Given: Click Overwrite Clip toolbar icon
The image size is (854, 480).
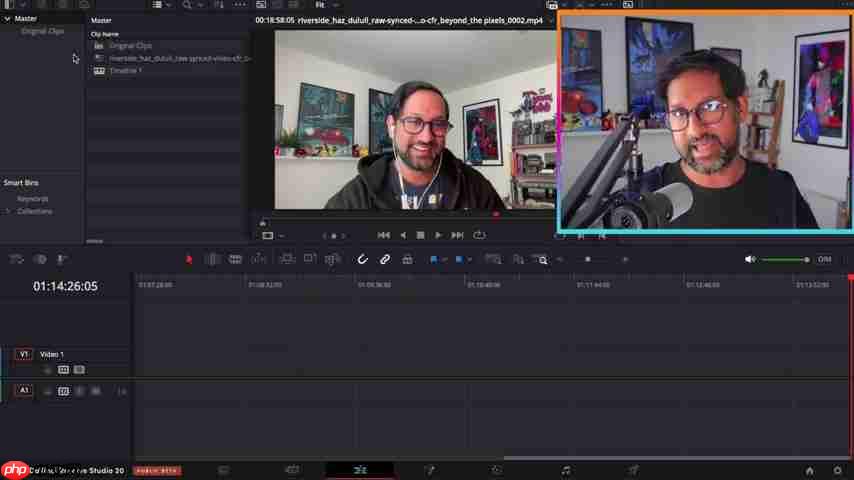Looking at the screenshot, I should [310, 259].
